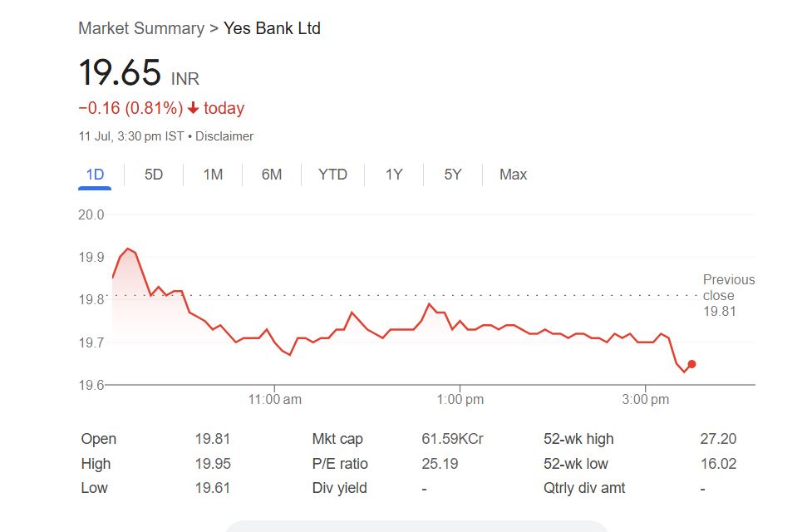This screenshot has height=532, width=807.
Task: Click the 52-wk high value 27.20
Action: click(x=718, y=439)
